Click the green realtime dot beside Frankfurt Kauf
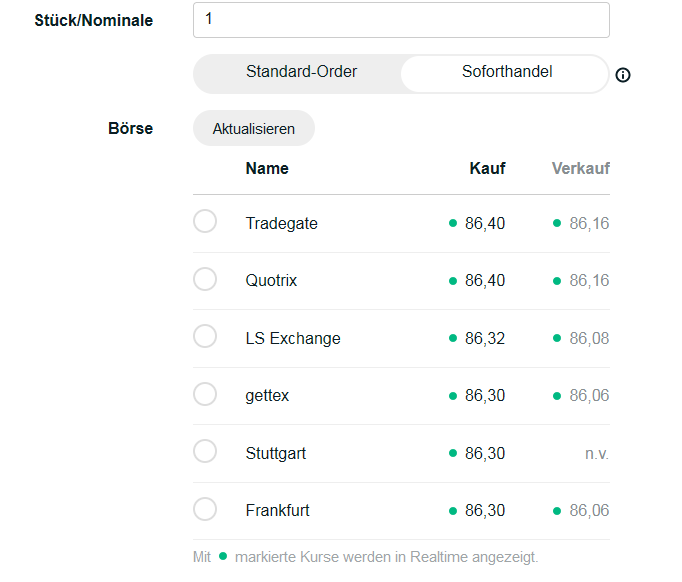Viewport: 682px width, 582px height. (453, 511)
